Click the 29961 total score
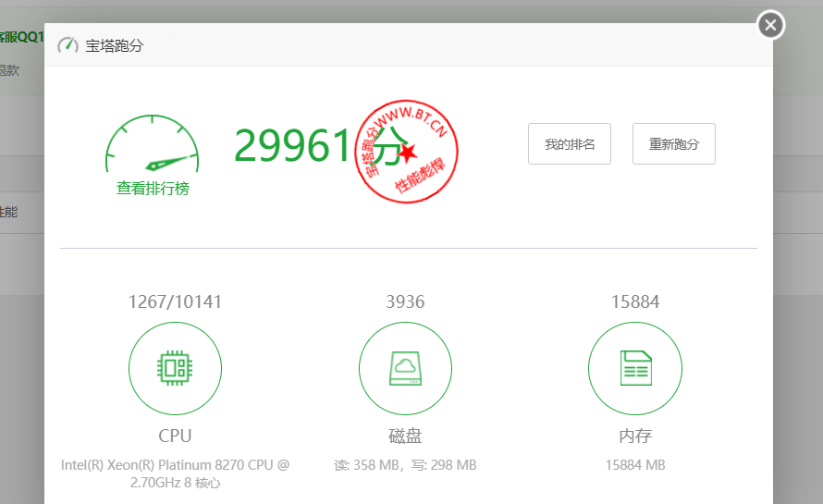The image size is (823, 504). point(292,145)
